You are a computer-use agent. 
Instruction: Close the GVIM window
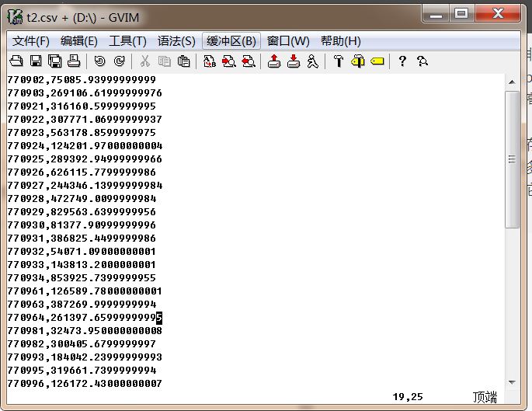tap(497, 14)
